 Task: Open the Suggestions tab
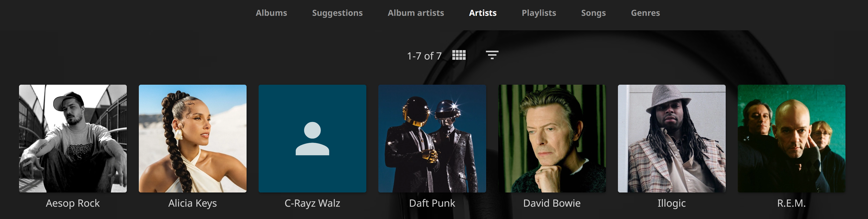(x=337, y=13)
